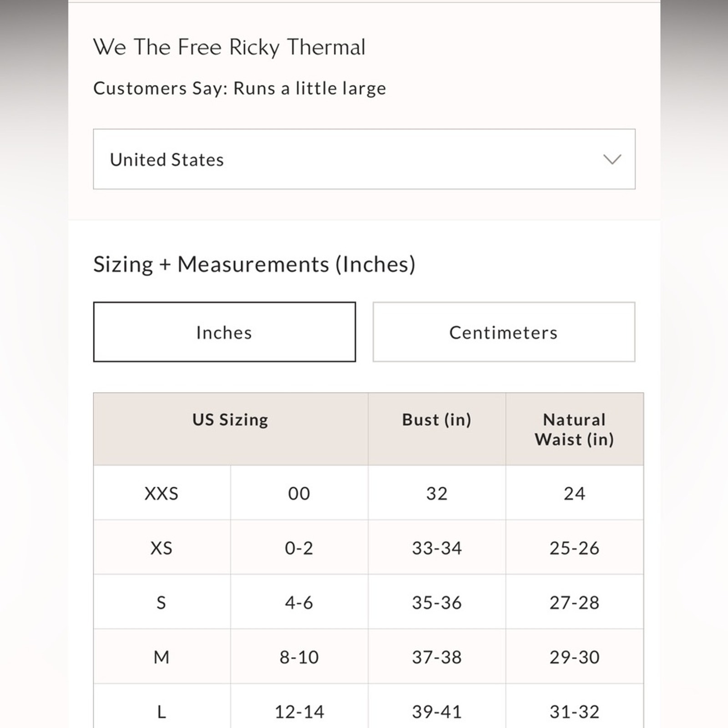Image resolution: width=728 pixels, height=728 pixels.
Task: Click the 00 numeric size cell
Action: [x=299, y=493]
